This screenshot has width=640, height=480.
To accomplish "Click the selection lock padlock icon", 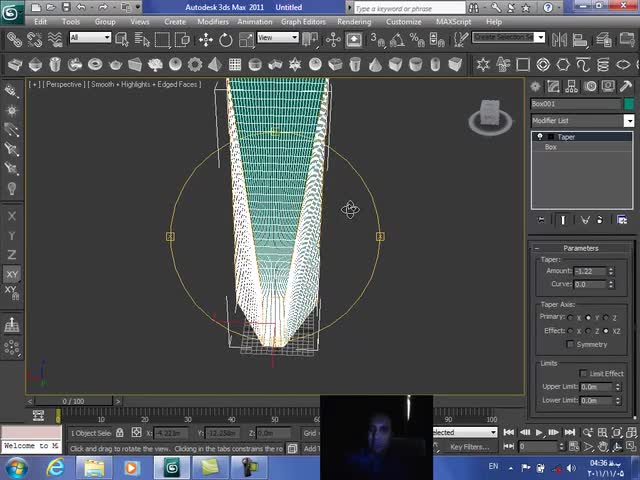I will pyautogui.click(x=120, y=433).
